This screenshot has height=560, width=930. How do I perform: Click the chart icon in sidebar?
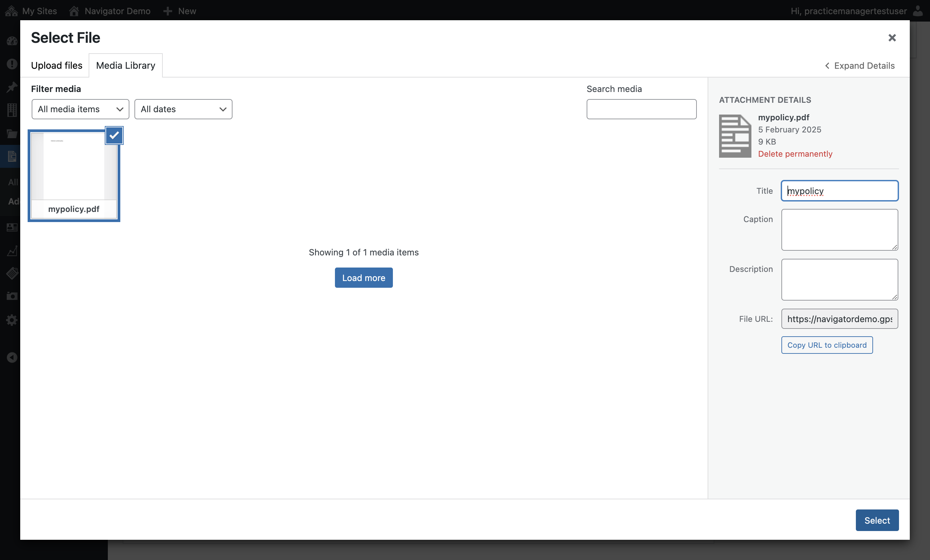click(x=12, y=251)
